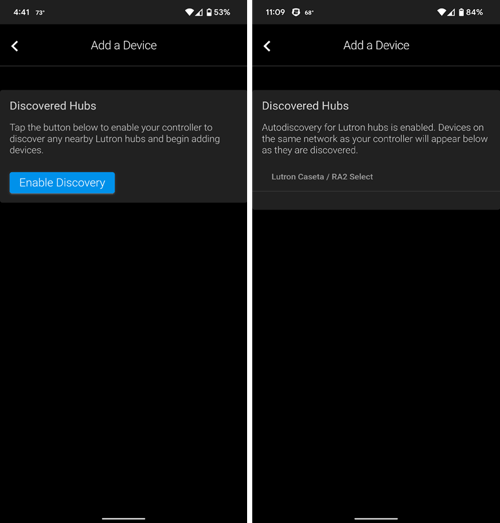Tap Wi-Fi icon in right status bar

tap(442, 12)
